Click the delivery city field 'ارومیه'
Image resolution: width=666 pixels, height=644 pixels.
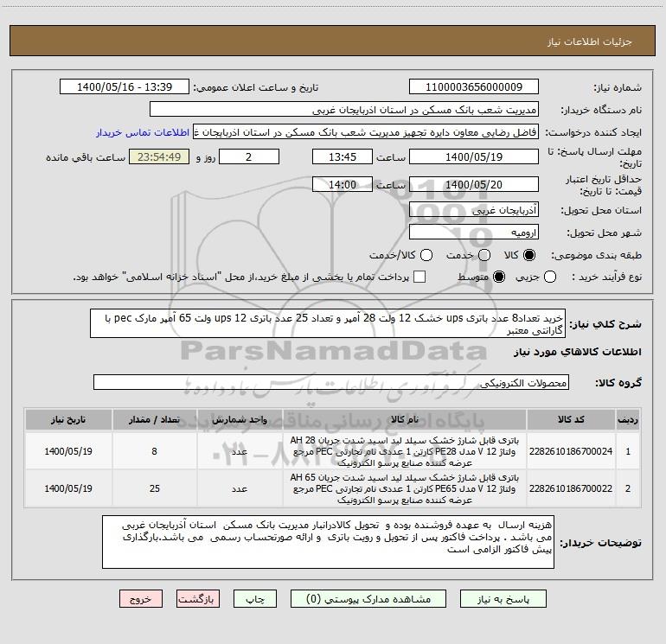[x=474, y=233]
